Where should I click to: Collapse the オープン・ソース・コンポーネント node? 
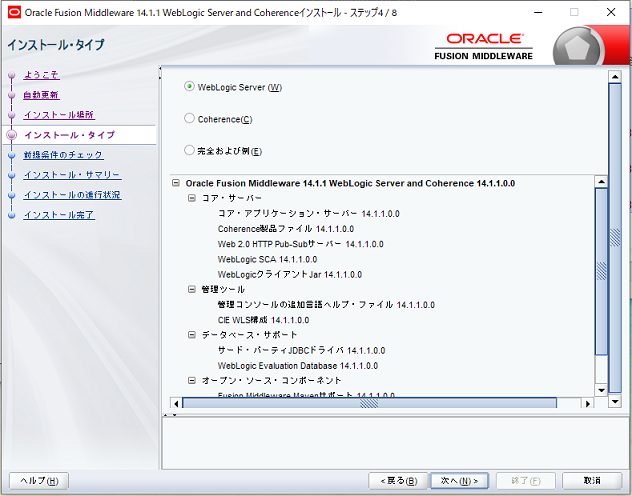point(192,380)
